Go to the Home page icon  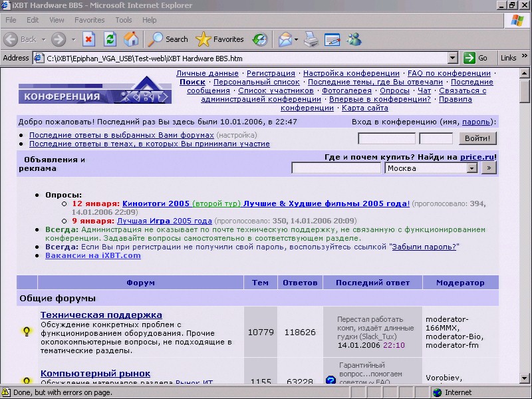pos(131,39)
